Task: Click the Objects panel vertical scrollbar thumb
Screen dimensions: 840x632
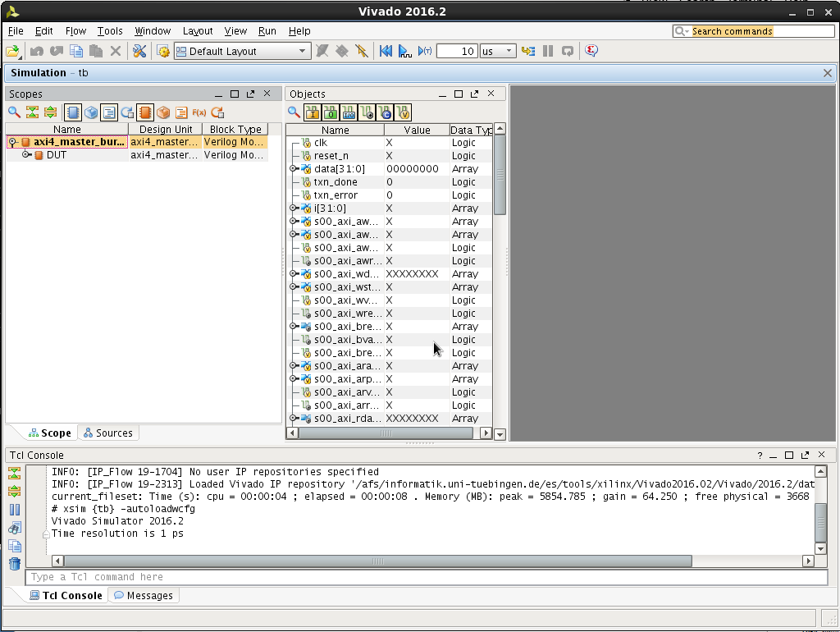Action: point(500,175)
